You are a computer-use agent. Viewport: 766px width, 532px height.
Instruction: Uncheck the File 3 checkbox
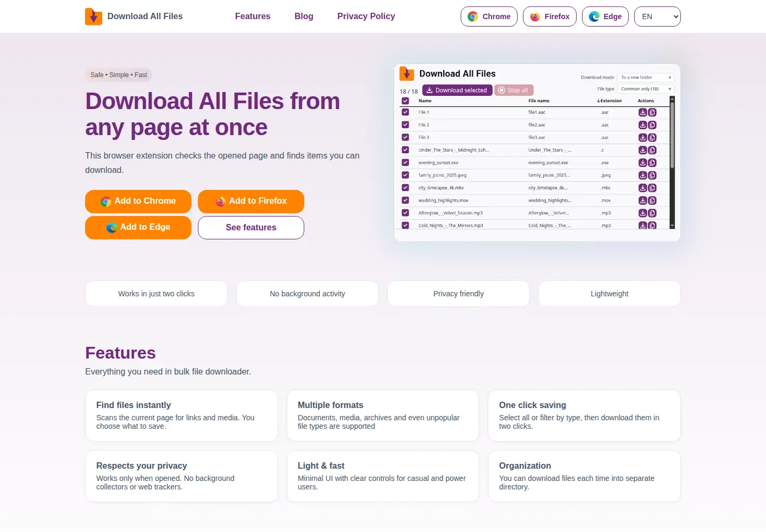coord(405,138)
